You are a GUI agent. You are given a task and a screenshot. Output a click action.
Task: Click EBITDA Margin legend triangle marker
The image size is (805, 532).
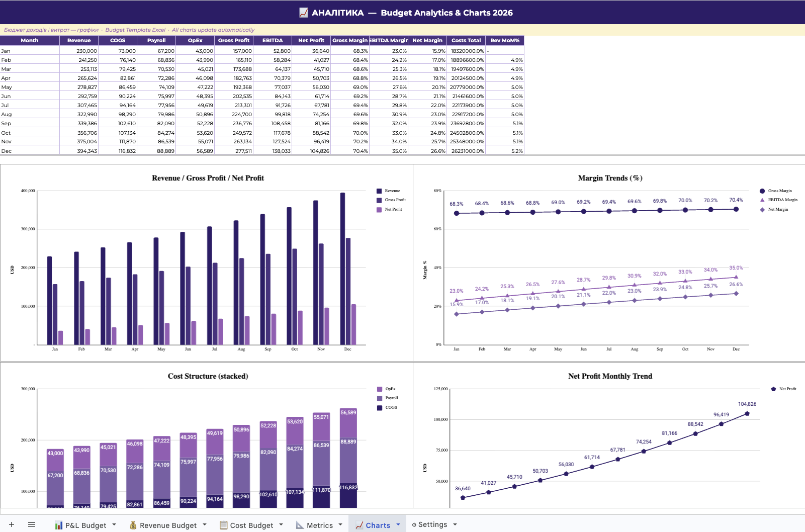[762, 200]
